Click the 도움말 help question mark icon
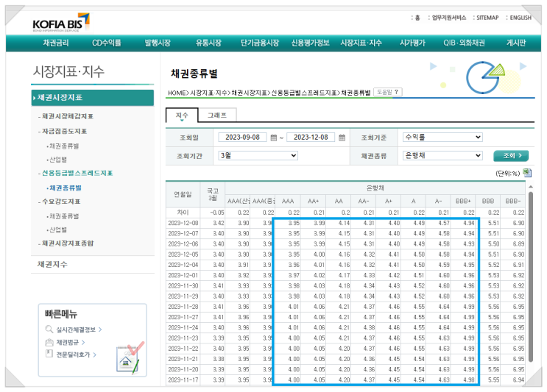Screen dimensions: 547x392 coord(387,93)
